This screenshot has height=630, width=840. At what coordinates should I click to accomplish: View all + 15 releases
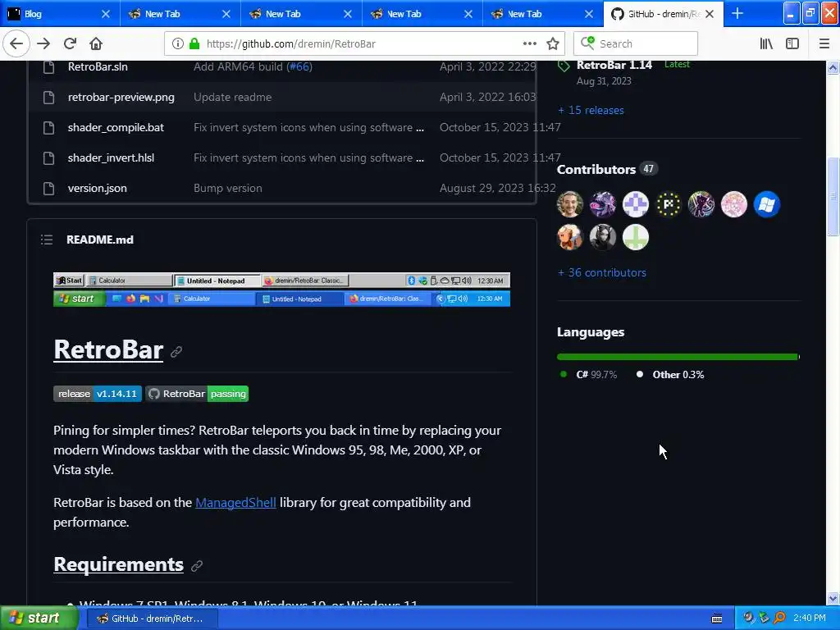point(591,110)
